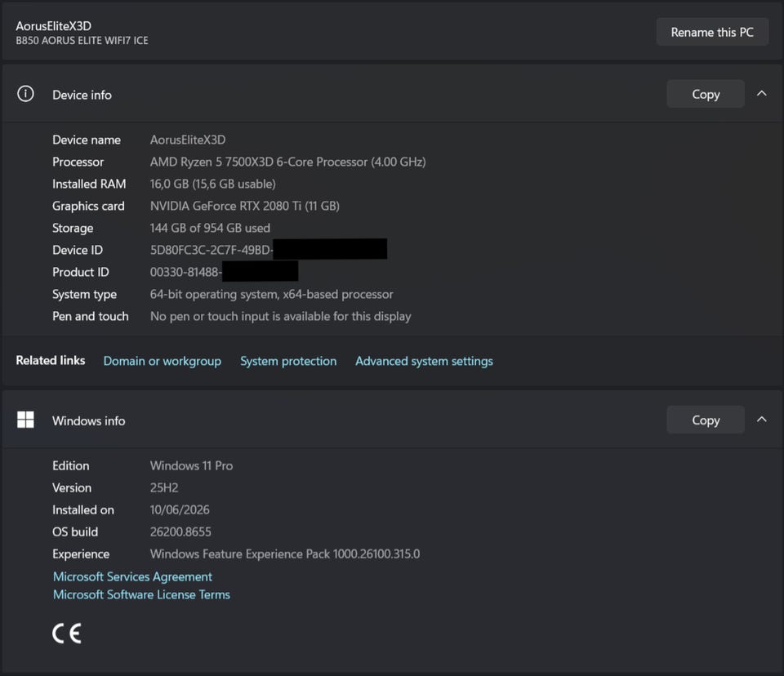Click Rename this PC button

(x=712, y=32)
